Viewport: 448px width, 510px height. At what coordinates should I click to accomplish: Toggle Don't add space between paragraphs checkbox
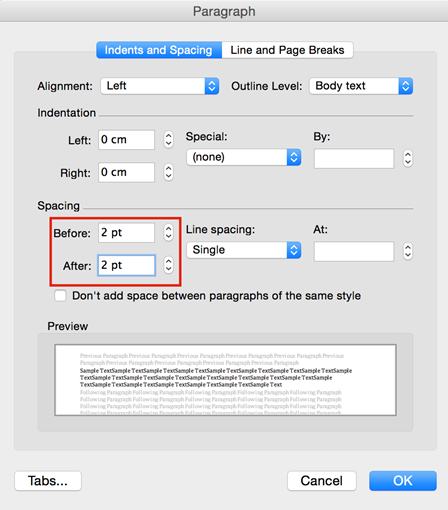point(60,296)
